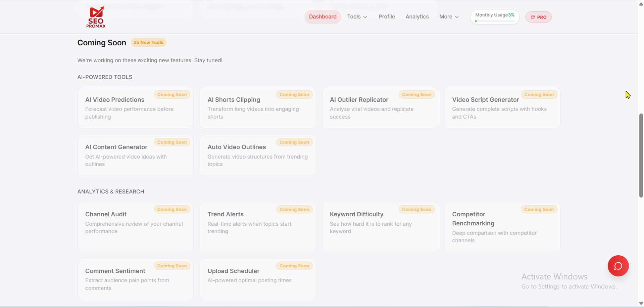
Task: Click the Coming Soon badge on AI Shorts Clipping
Action: pos(294,94)
